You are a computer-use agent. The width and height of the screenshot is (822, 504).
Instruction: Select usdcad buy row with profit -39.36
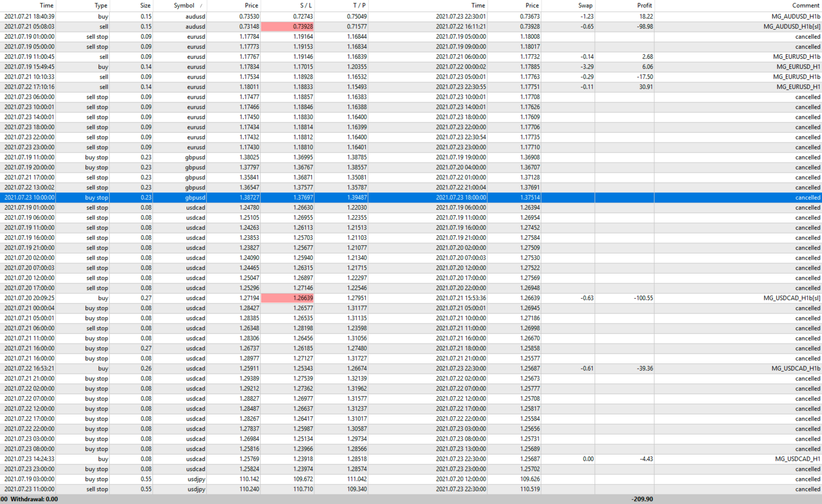tap(644, 368)
